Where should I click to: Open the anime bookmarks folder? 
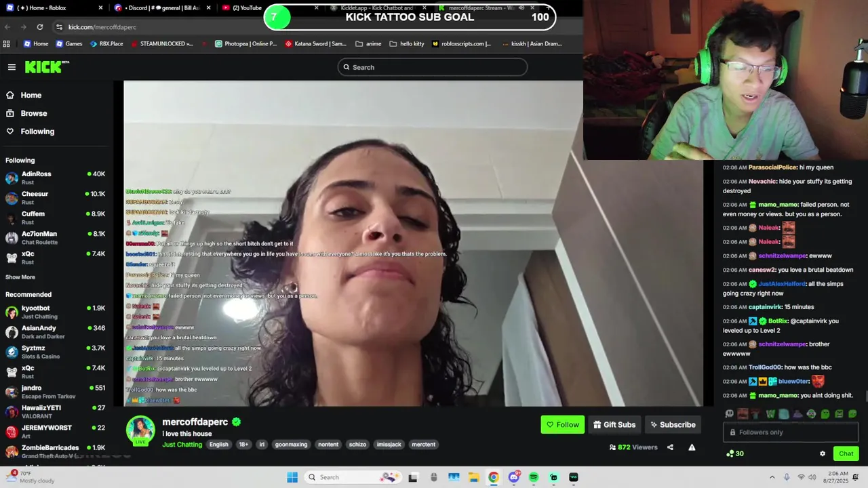[368, 43]
